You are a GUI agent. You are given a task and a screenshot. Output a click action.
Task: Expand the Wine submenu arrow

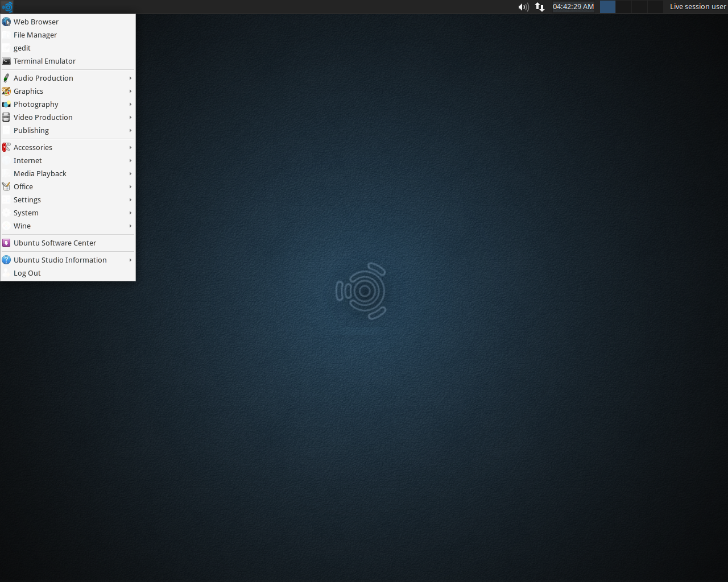(x=130, y=226)
